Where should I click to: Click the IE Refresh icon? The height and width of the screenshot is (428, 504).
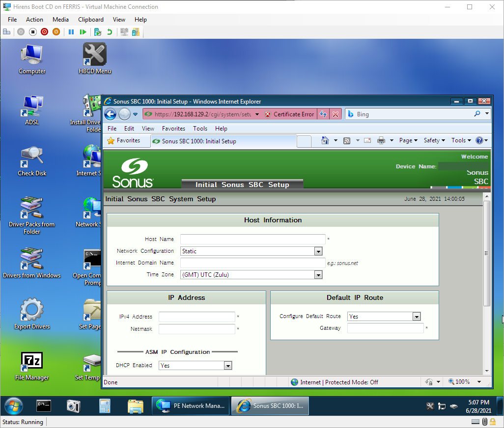[323, 114]
